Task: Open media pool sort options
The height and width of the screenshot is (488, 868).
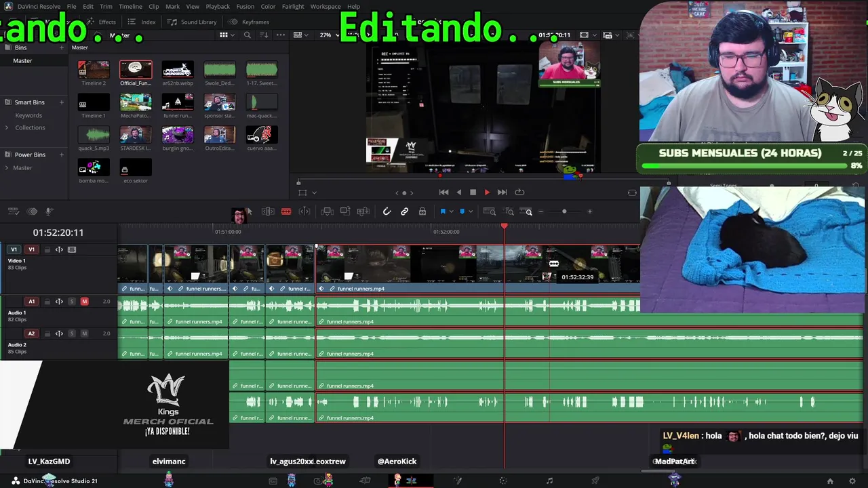Action: (264, 35)
